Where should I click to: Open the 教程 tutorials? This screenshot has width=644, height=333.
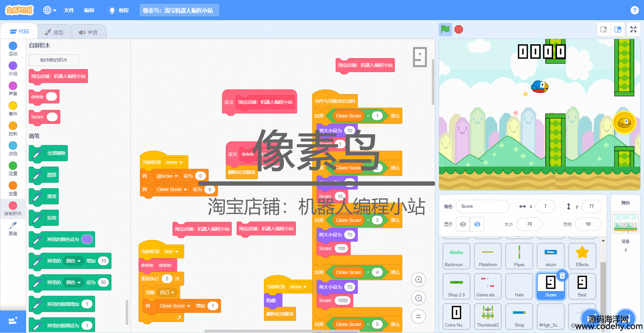click(x=119, y=10)
